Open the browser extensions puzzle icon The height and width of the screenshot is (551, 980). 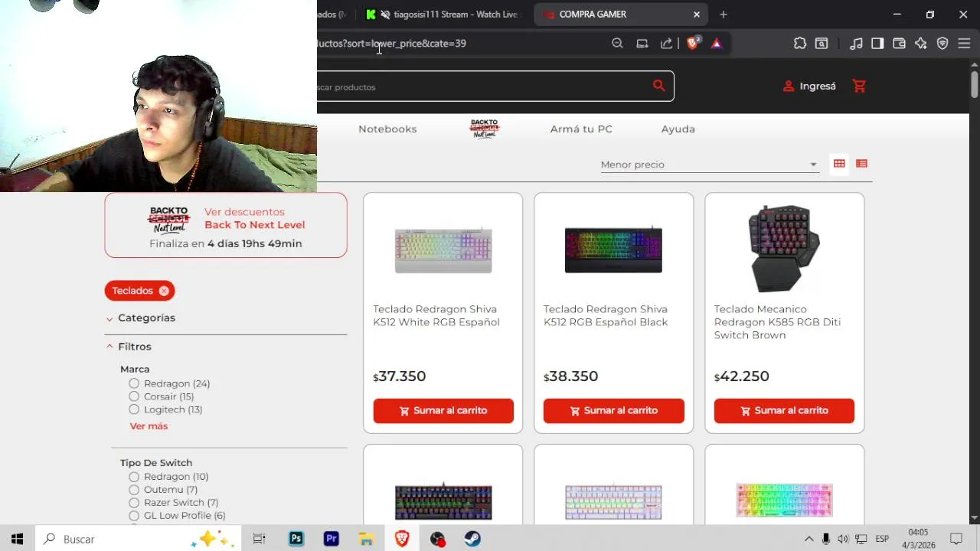tap(800, 44)
